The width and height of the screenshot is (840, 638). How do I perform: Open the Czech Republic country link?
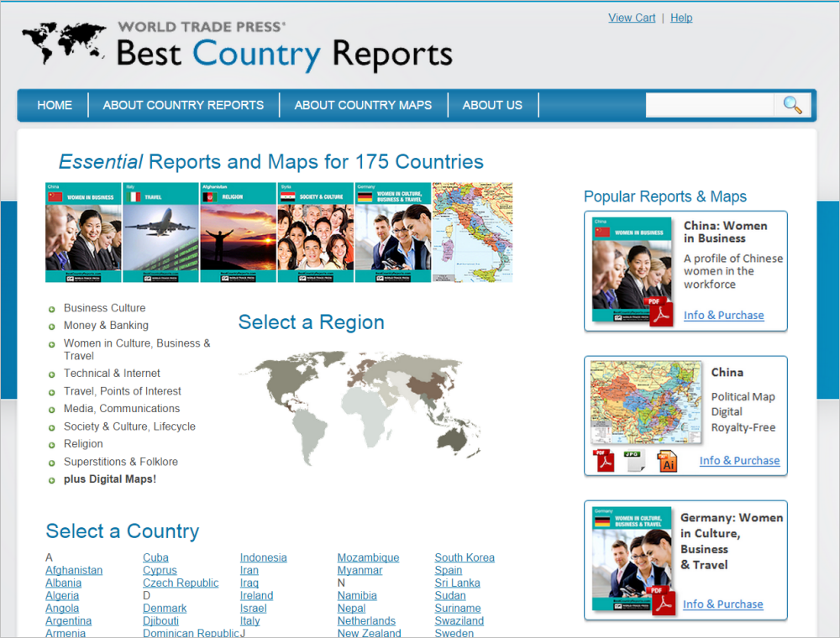[181, 583]
